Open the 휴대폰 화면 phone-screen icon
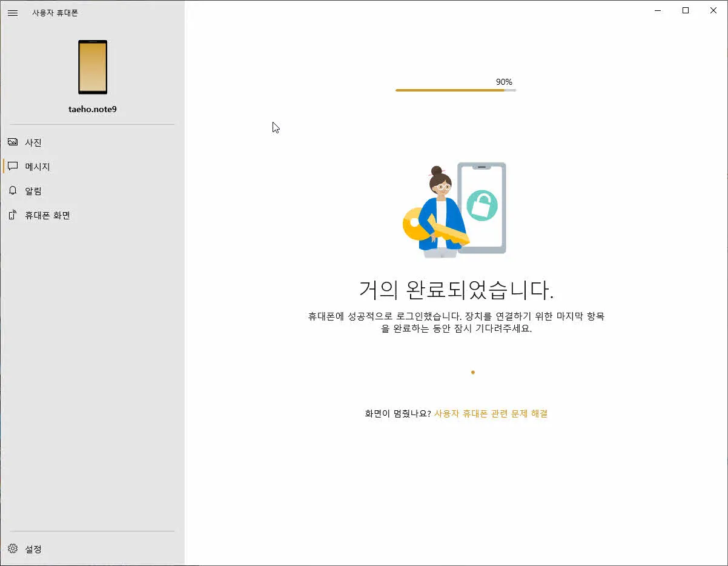The image size is (728, 566). click(13, 215)
